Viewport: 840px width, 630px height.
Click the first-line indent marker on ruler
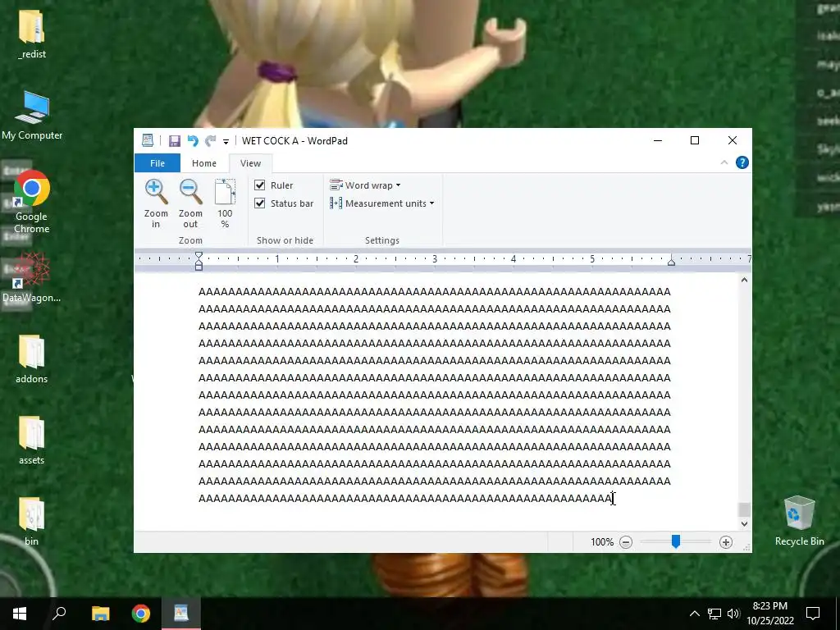[199, 256]
